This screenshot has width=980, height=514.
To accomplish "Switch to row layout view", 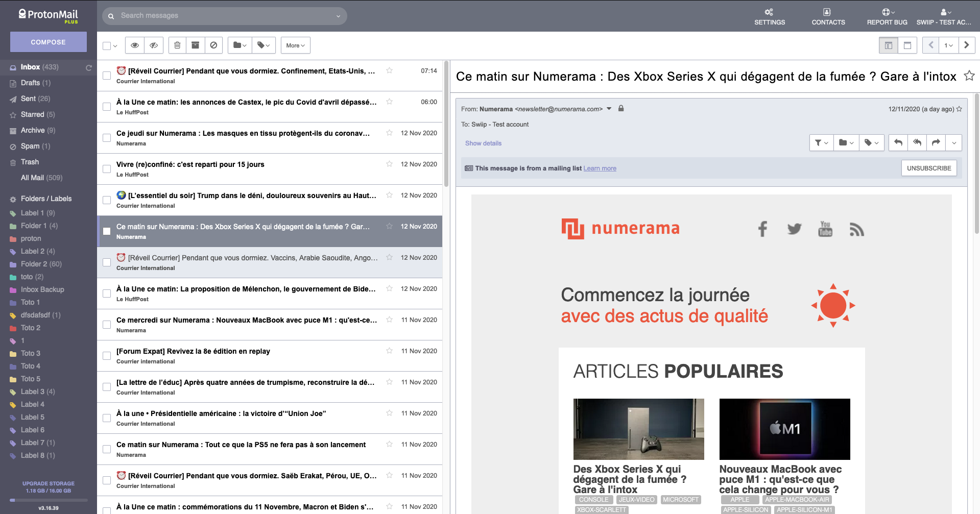I will [907, 45].
